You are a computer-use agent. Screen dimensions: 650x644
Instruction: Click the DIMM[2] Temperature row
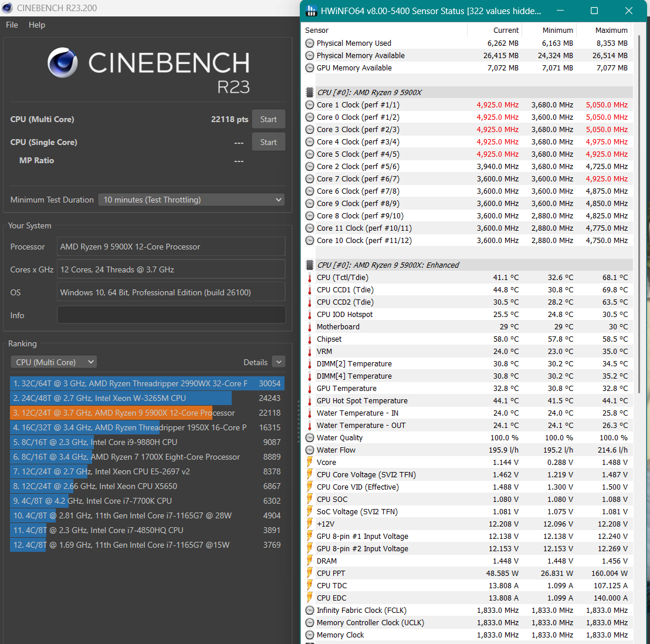tap(468, 364)
